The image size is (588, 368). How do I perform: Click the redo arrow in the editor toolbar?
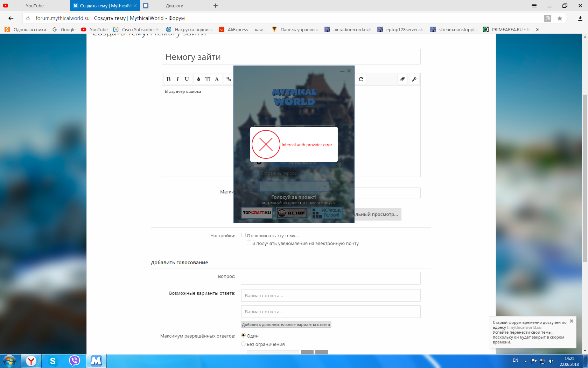pyautogui.click(x=361, y=79)
